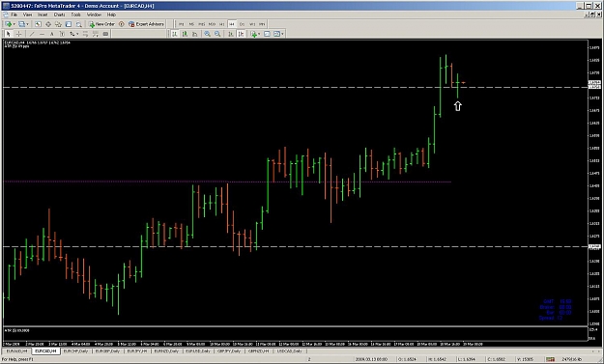Open the Help menu

111,14
